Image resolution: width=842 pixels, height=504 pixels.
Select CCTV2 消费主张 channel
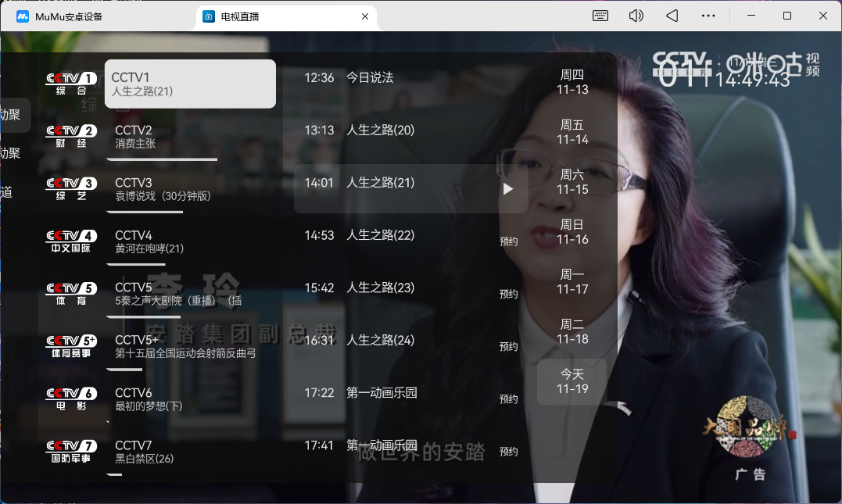[190, 136]
